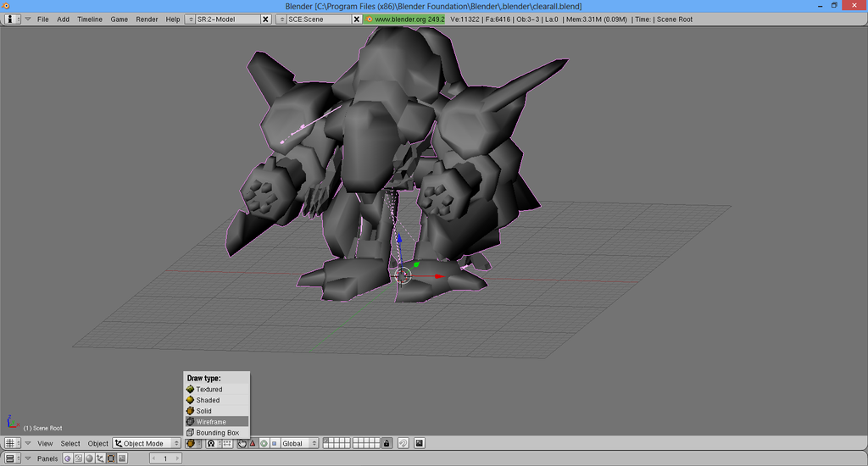Image resolution: width=868 pixels, height=466 pixels.
Task: Collapse the top header menus arrow
Action: pos(28,19)
